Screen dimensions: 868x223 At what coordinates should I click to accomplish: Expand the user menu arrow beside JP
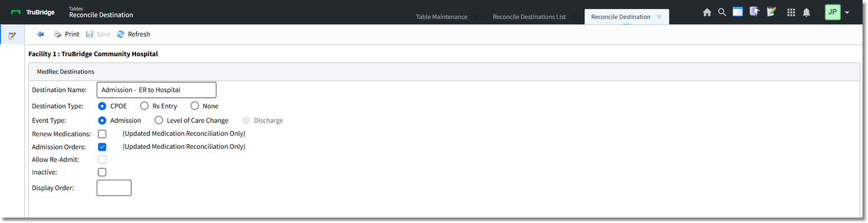click(x=847, y=12)
